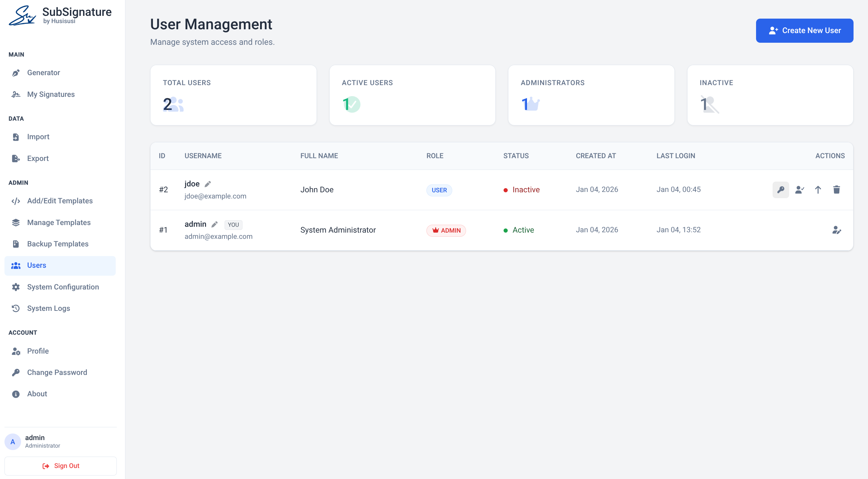Screen dimensions: 868x479
Task: Toggle jdoe's Inactive status indicator
Action: pos(506,190)
